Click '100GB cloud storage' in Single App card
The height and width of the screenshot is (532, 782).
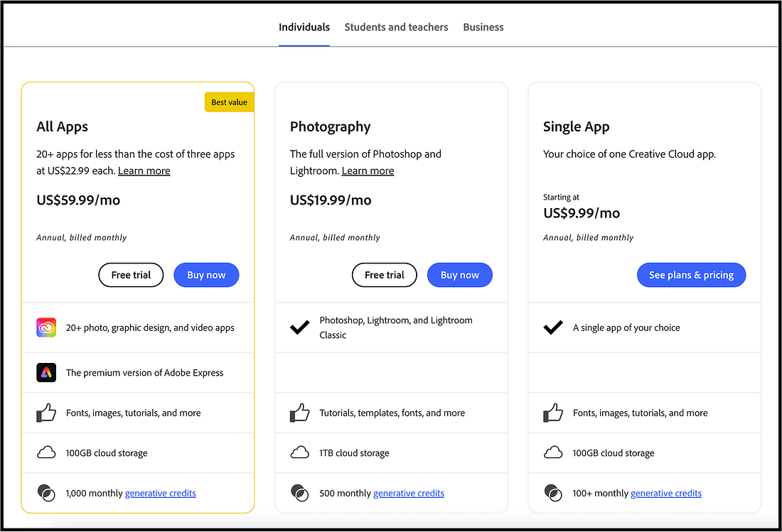tap(614, 453)
